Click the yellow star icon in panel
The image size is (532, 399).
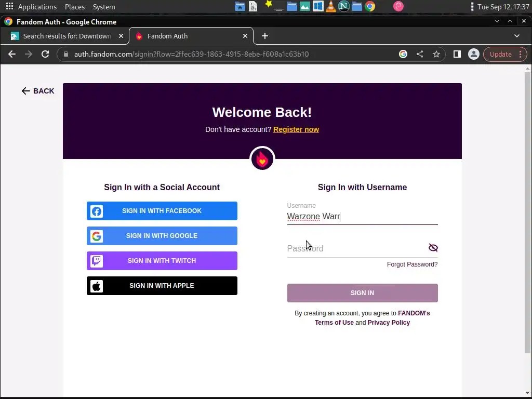[269, 4]
